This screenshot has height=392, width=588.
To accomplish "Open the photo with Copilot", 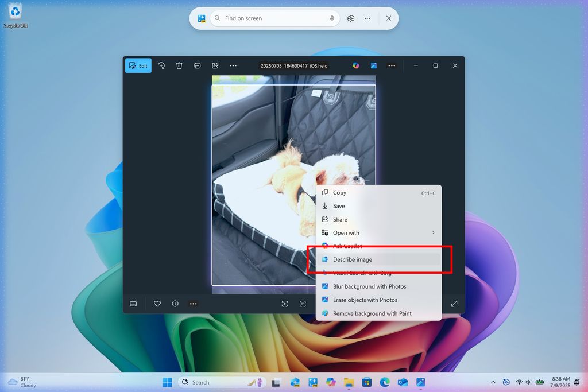I will point(355,65).
